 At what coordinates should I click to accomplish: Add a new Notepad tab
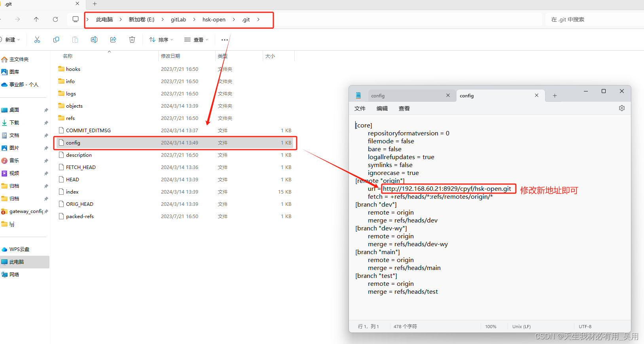click(555, 96)
